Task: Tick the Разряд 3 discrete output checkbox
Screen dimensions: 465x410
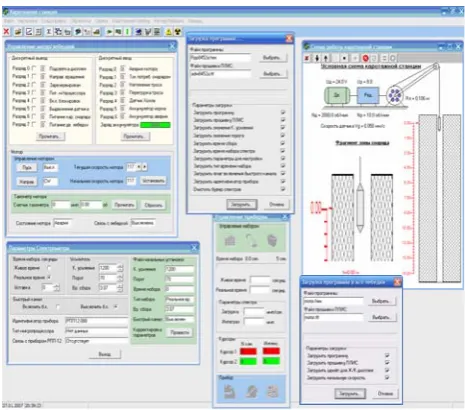Action: tap(34, 92)
